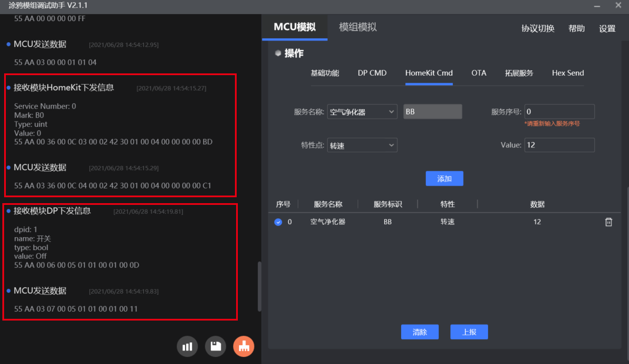Screen dimensions: 629x364
Task: Open the 拓展服务 tab
Action: 519,73
